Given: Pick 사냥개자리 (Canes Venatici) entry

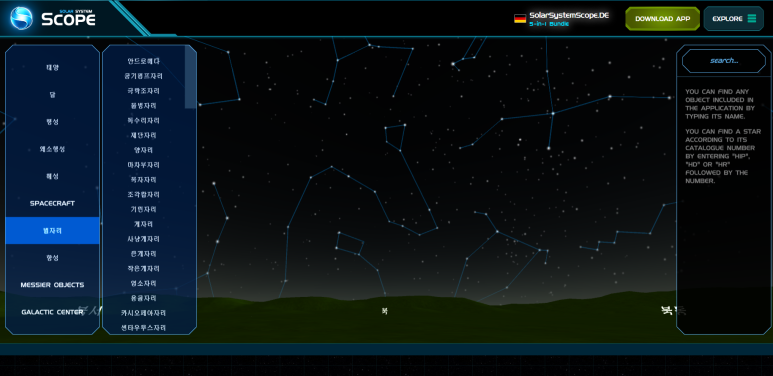Looking at the screenshot, I should pyautogui.click(x=143, y=239).
